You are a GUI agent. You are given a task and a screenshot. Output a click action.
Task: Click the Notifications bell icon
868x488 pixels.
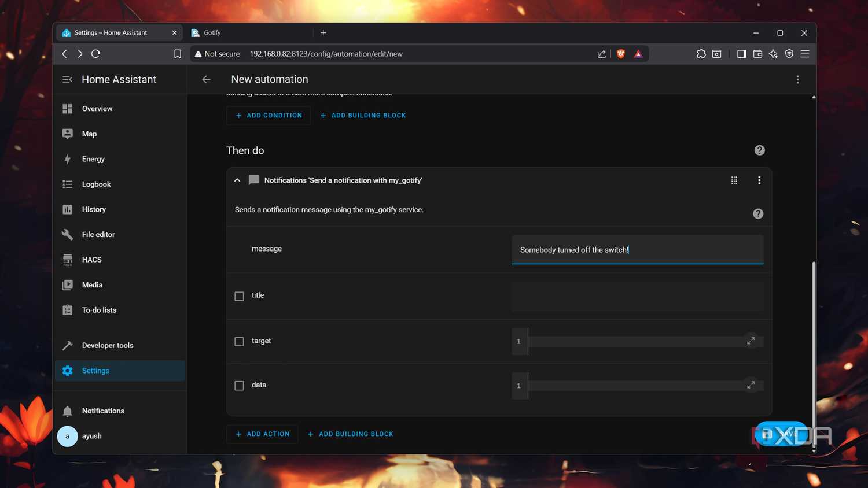[x=68, y=411]
